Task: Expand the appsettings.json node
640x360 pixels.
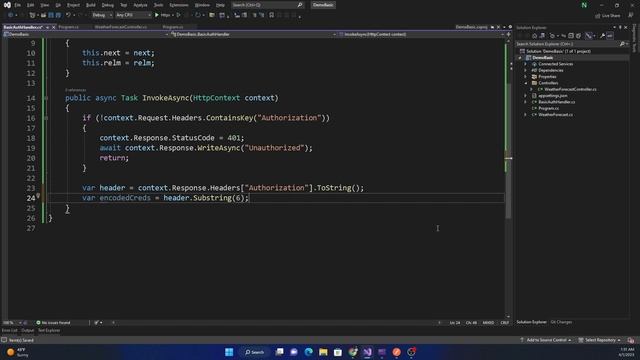Action: [525, 96]
